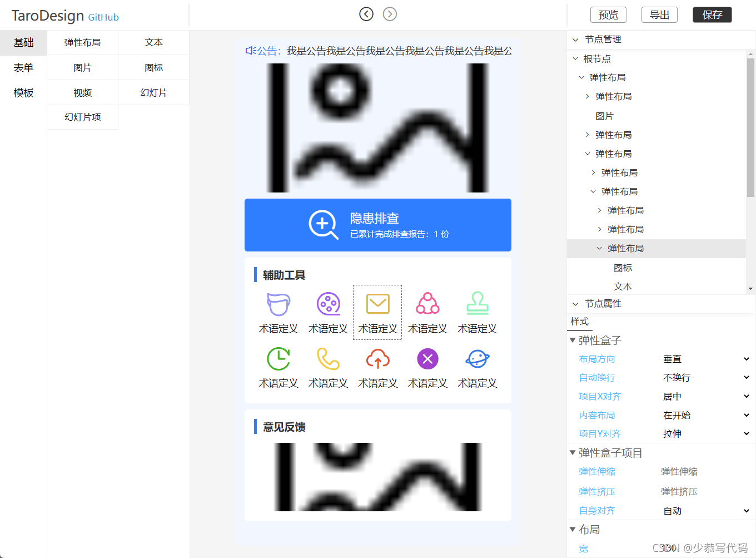
Task: Click the feedback section placeholder image
Action: (378, 477)
